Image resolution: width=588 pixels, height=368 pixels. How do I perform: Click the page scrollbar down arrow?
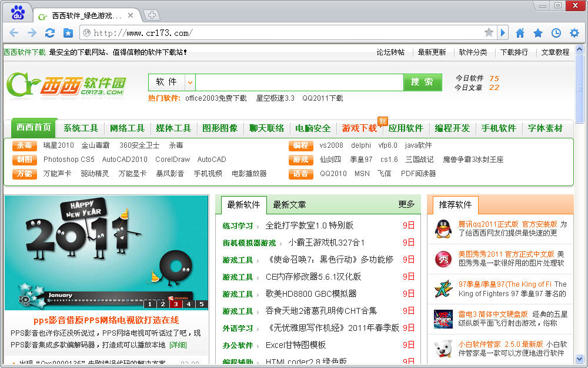579,359
